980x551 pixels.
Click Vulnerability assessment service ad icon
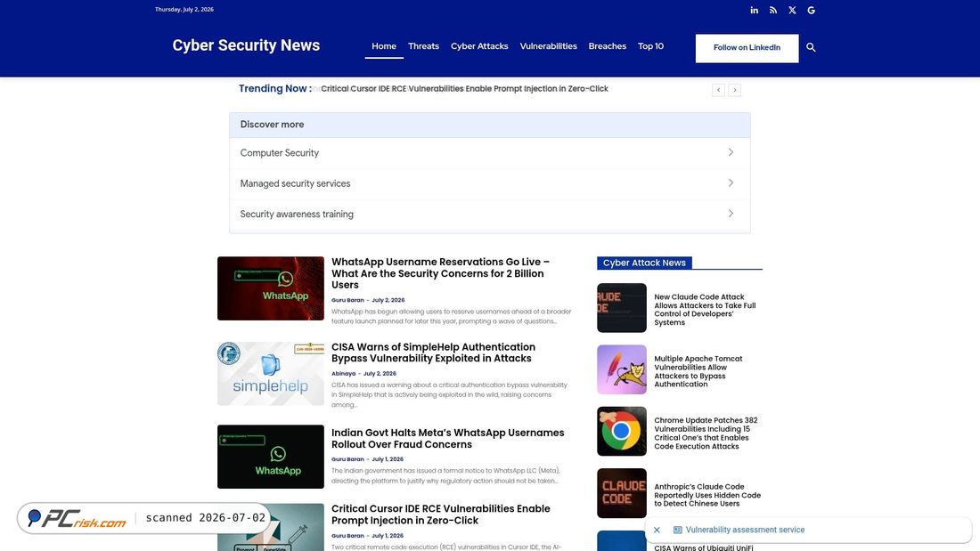(677, 530)
